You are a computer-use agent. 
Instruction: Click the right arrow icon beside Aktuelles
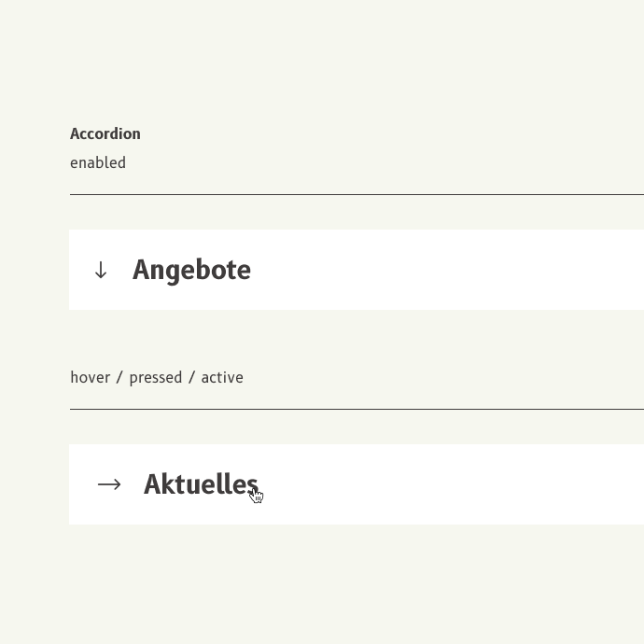pos(109,484)
